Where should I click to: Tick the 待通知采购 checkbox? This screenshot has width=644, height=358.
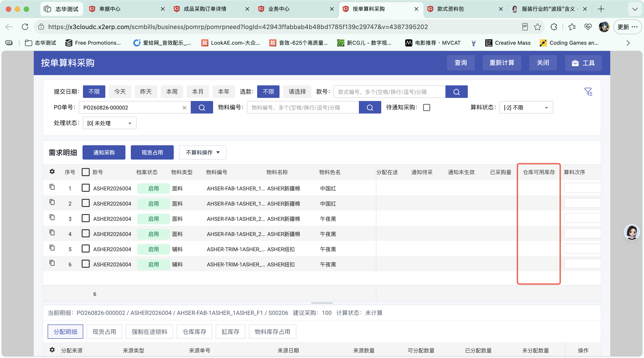pyautogui.click(x=426, y=108)
